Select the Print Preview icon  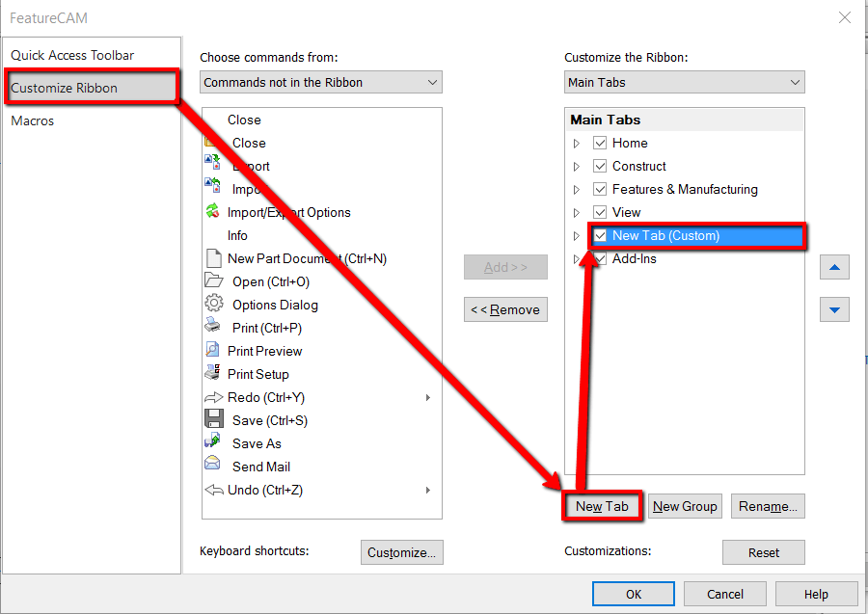pos(214,351)
